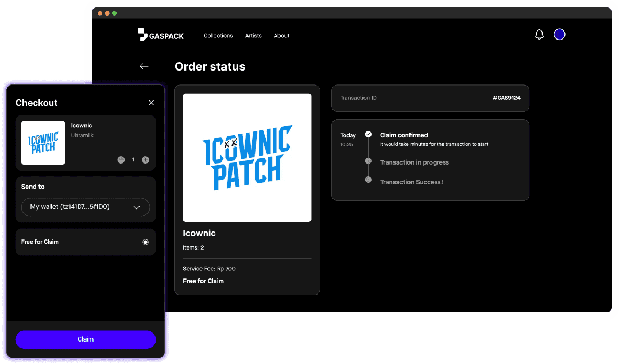Increase item quantity with plus button
The height and width of the screenshot is (364, 619).
[145, 160]
